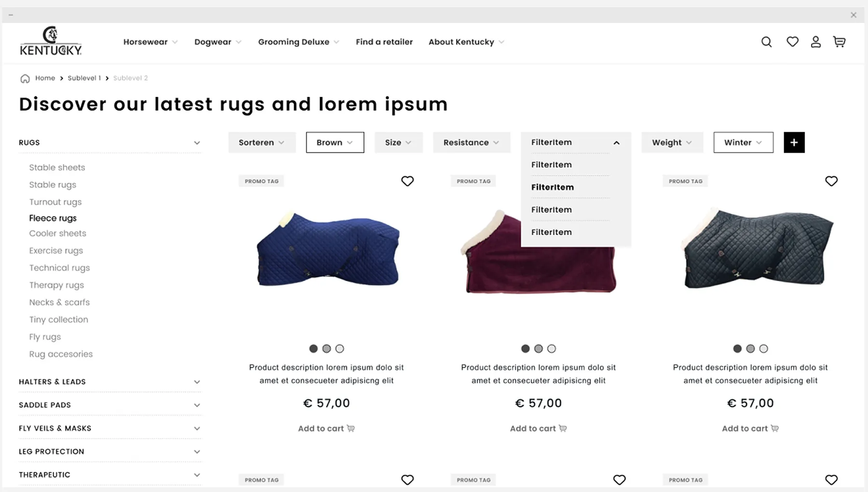Image resolution: width=868 pixels, height=492 pixels.
Task: Toggle the Winter filter
Action: [743, 142]
